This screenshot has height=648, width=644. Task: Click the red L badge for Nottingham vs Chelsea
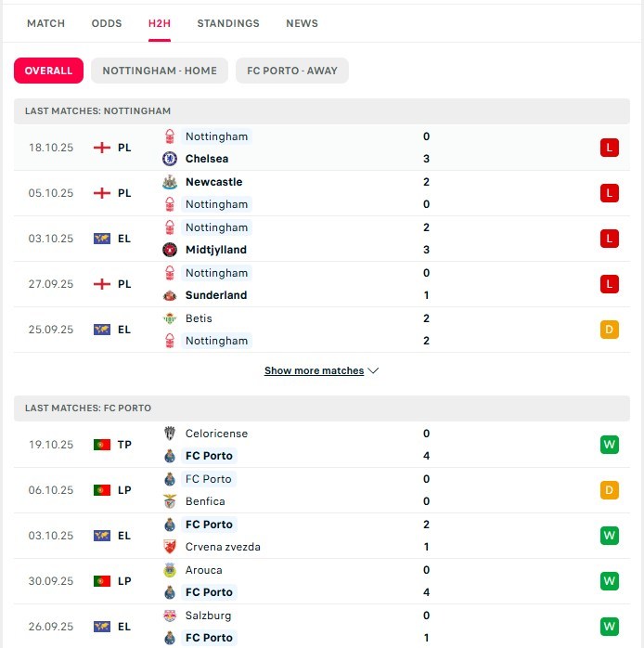(609, 148)
